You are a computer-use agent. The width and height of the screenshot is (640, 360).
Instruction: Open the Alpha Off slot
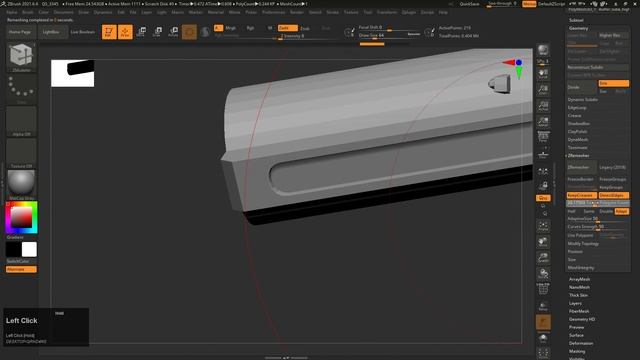pos(21,121)
